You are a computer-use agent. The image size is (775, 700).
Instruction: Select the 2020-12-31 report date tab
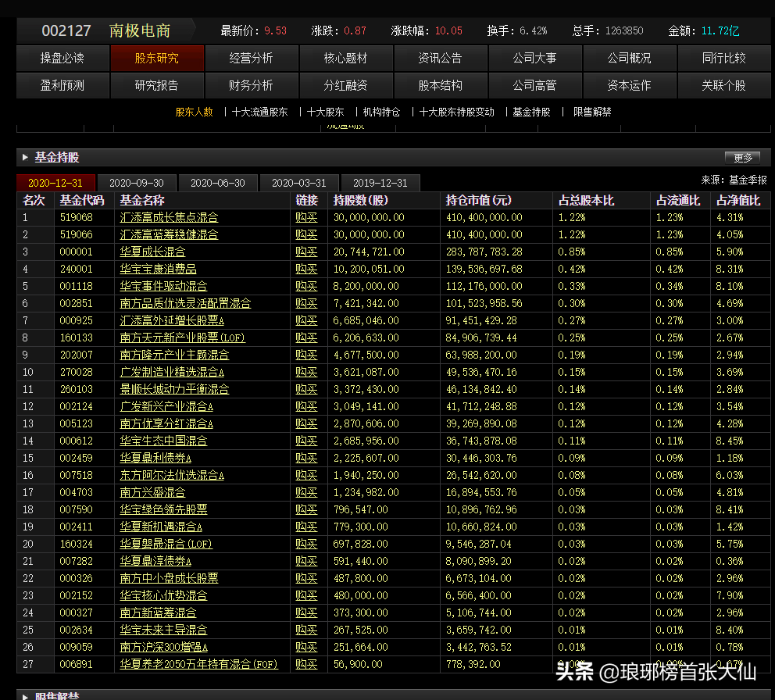pyautogui.click(x=55, y=183)
